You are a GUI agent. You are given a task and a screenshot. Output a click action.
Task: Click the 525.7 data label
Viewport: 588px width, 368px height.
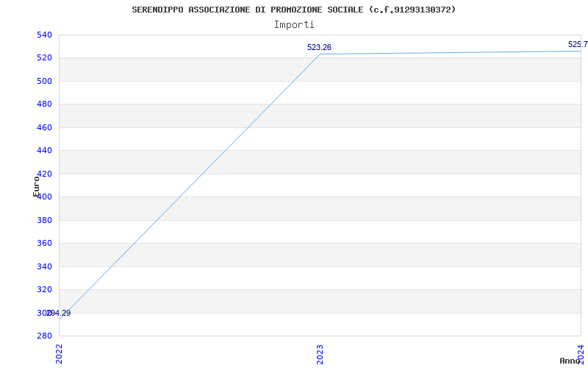click(x=578, y=44)
